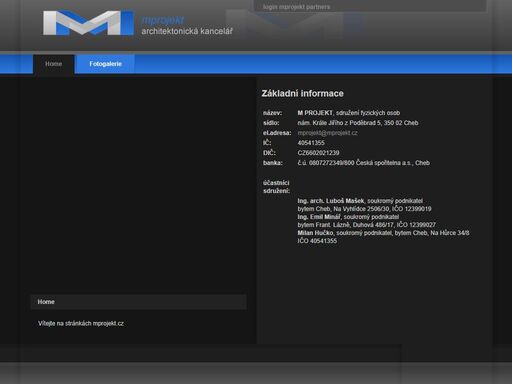Select DIČ value CZ6602021239
The width and height of the screenshot is (512, 384).
(318, 153)
